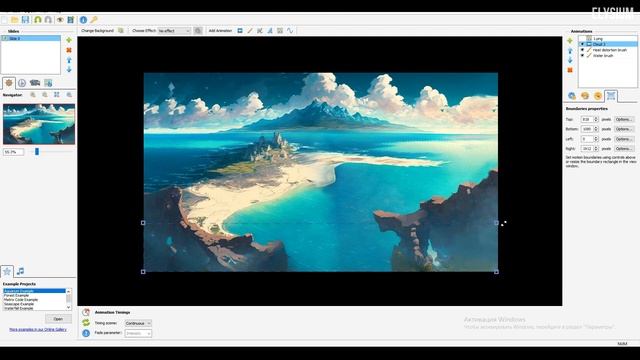The height and width of the screenshot is (360, 640).
Task: Add a brush animation with the pencil icon
Action: point(250,31)
